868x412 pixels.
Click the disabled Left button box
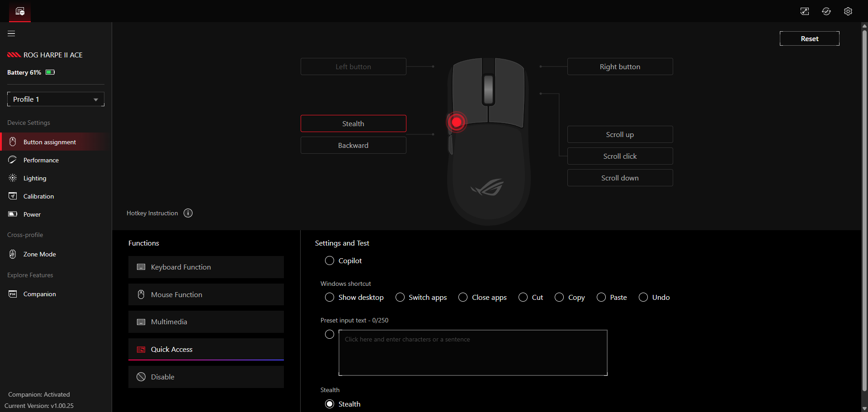(353, 66)
